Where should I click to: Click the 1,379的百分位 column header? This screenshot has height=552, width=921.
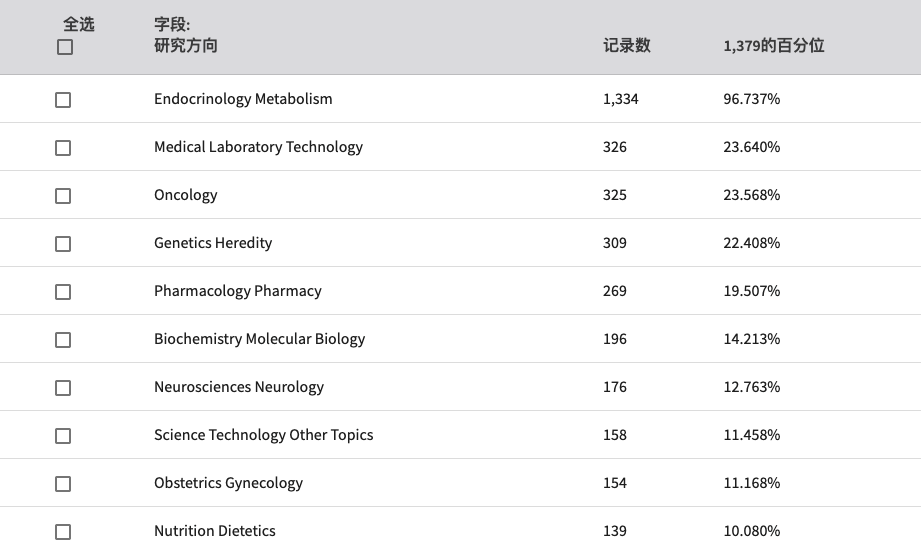point(774,45)
